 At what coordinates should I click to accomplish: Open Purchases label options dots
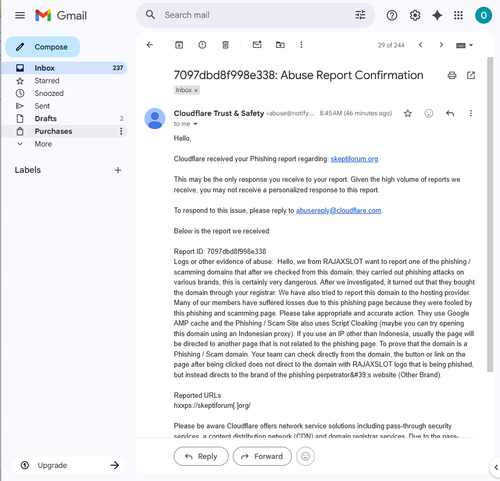pyautogui.click(x=121, y=131)
